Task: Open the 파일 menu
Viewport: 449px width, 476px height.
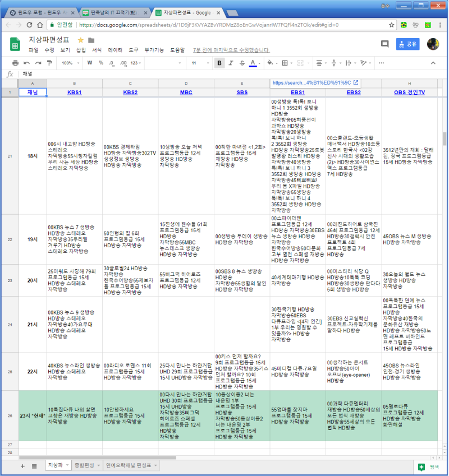Action: (x=34, y=50)
